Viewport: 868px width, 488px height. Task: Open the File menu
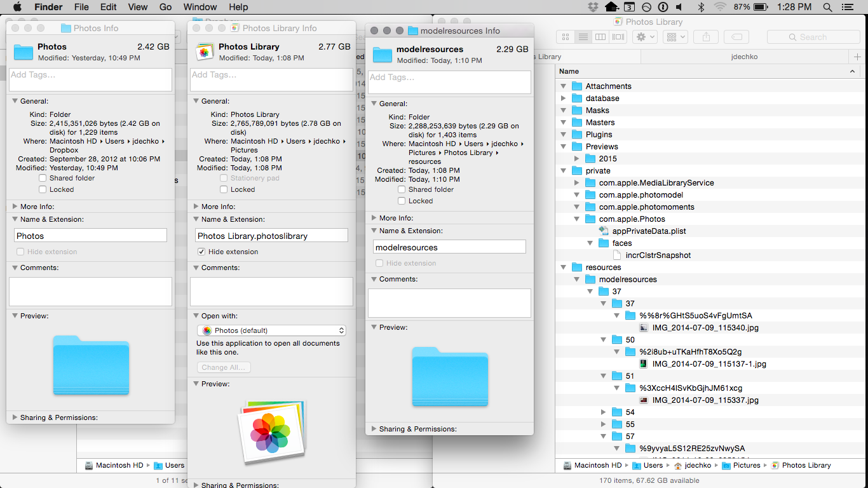(81, 7)
